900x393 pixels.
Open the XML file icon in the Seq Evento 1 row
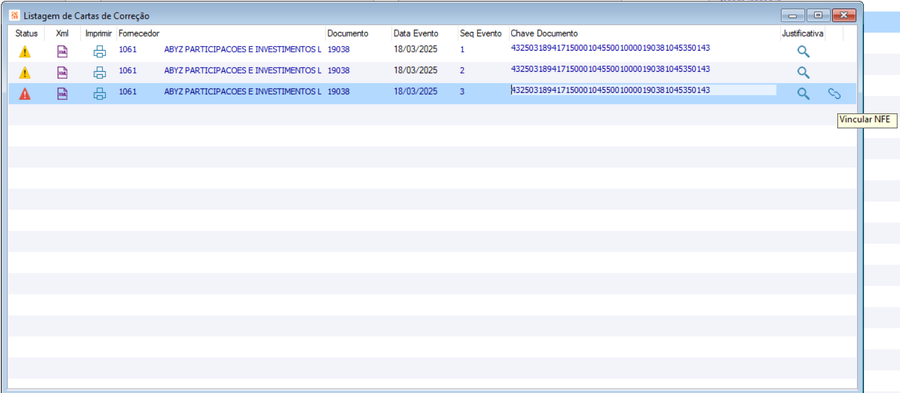tap(62, 52)
